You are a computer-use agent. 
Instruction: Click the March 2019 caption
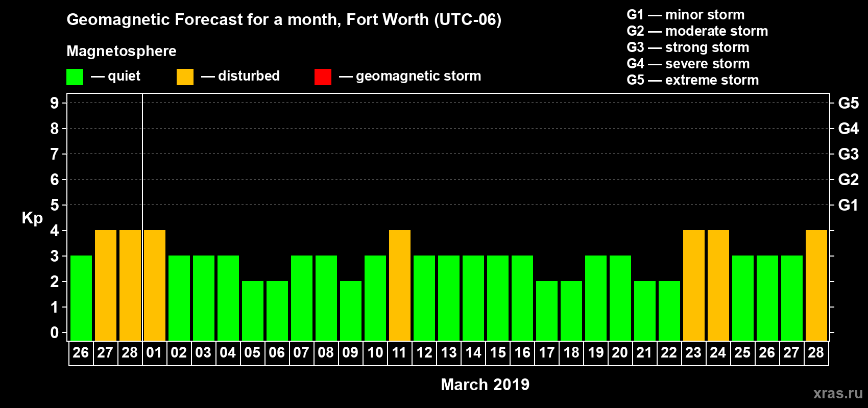(x=485, y=385)
